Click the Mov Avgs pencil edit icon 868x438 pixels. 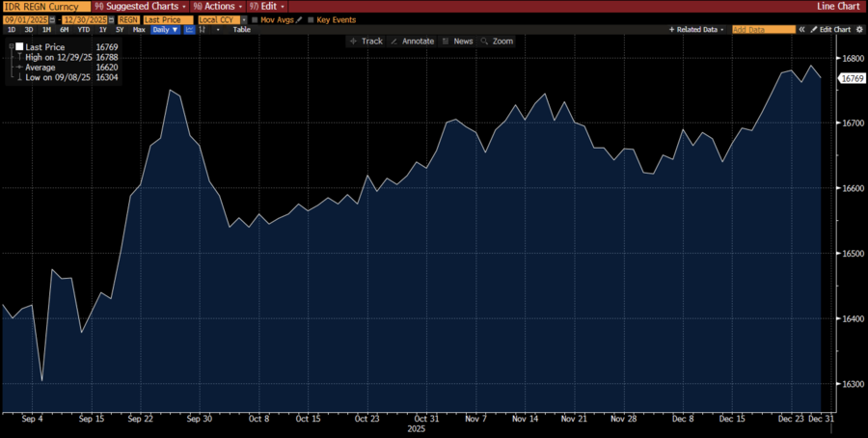[299, 19]
